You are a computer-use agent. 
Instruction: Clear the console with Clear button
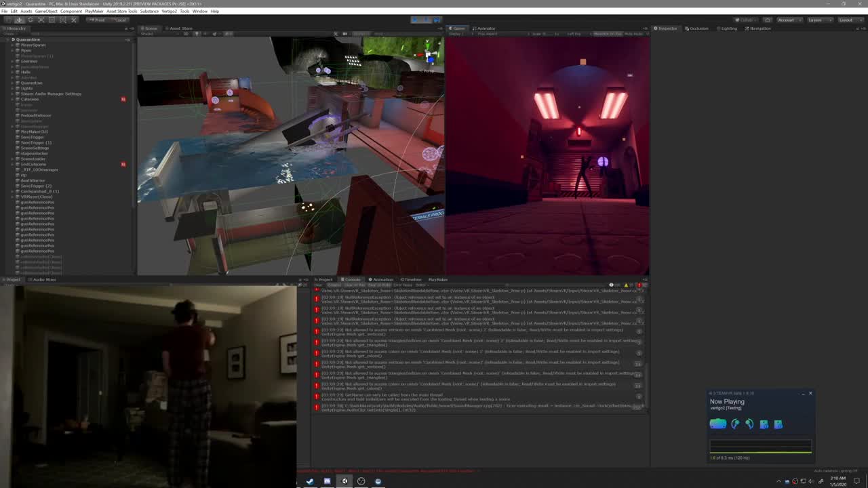(317, 285)
